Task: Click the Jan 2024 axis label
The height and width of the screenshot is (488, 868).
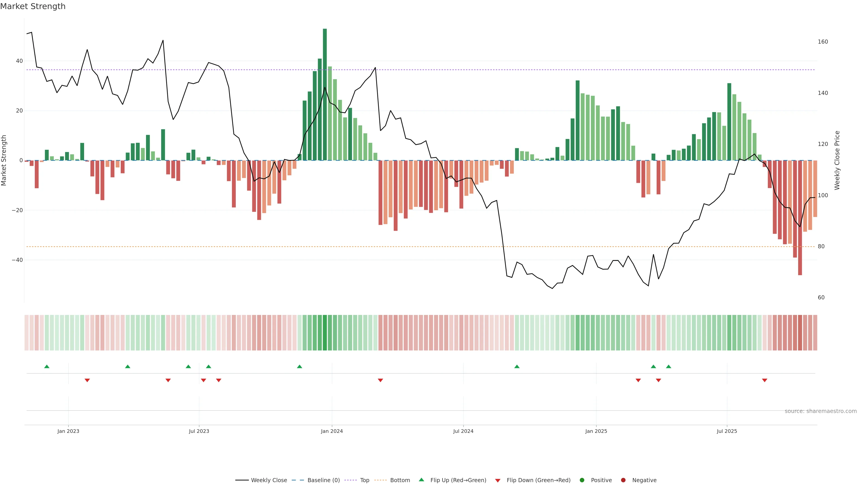Action: [332, 431]
